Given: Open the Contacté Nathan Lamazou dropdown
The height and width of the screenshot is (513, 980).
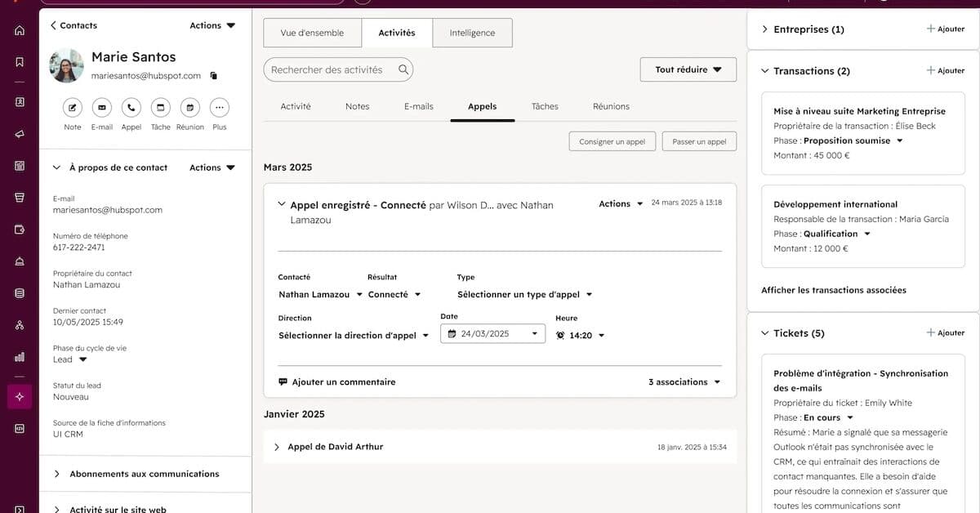Looking at the screenshot, I should point(321,294).
